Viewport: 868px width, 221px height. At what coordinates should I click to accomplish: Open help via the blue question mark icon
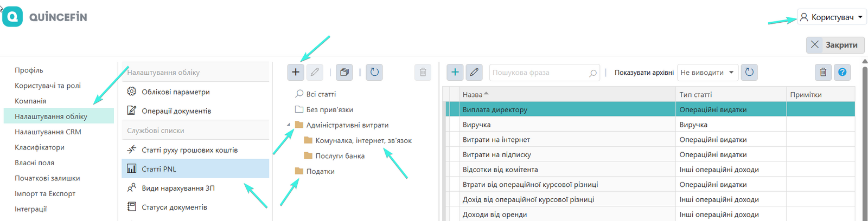tap(842, 72)
